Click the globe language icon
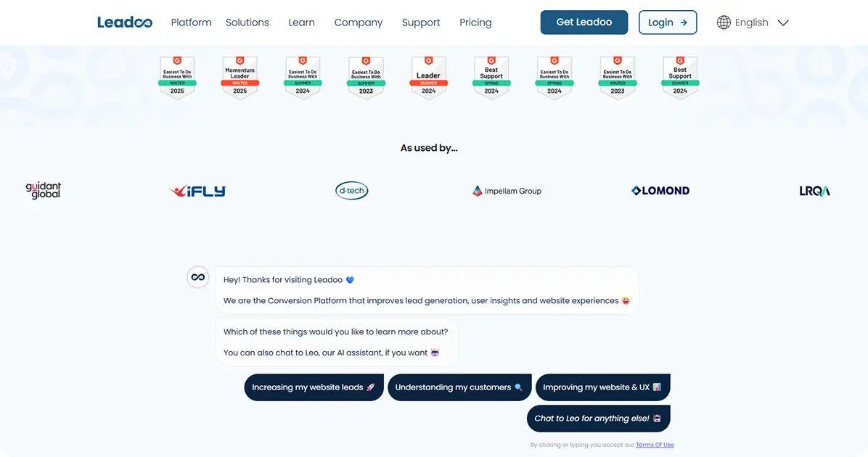The image size is (868, 457). pyautogui.click(x=724, y=22)
